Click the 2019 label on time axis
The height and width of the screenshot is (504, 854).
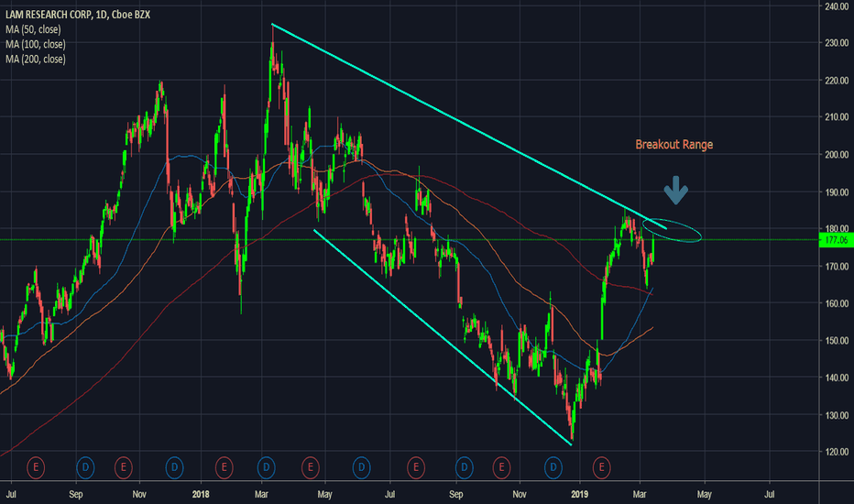pyautogui.click(x=579, y=494)
